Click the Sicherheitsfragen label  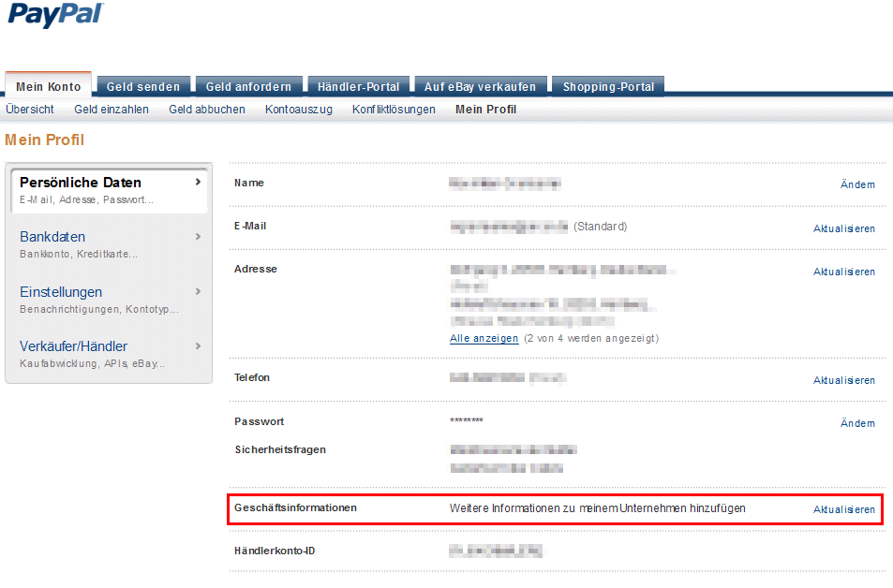pyautogui.click(x=280, y=449)
